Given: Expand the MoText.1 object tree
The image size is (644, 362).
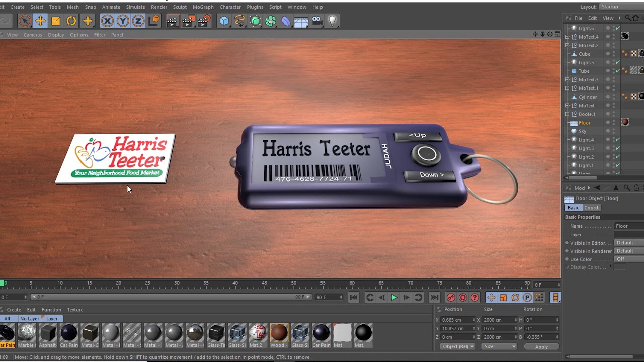Looking at the screenshot, I should point(568,88).
